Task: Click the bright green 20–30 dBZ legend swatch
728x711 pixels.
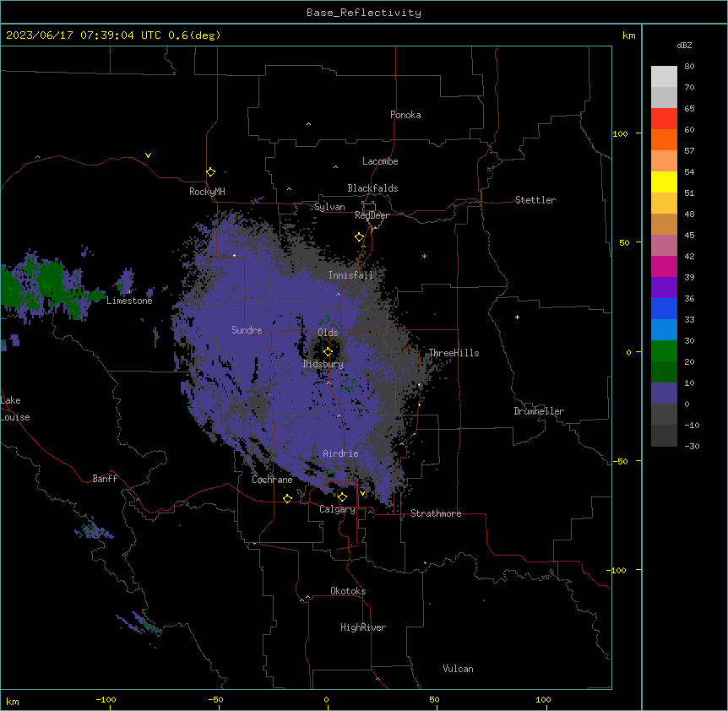Action: pos(664,351)
